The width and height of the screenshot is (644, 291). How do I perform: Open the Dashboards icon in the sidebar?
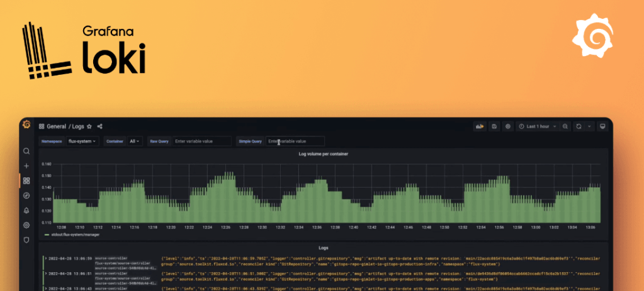click(26, 181)
